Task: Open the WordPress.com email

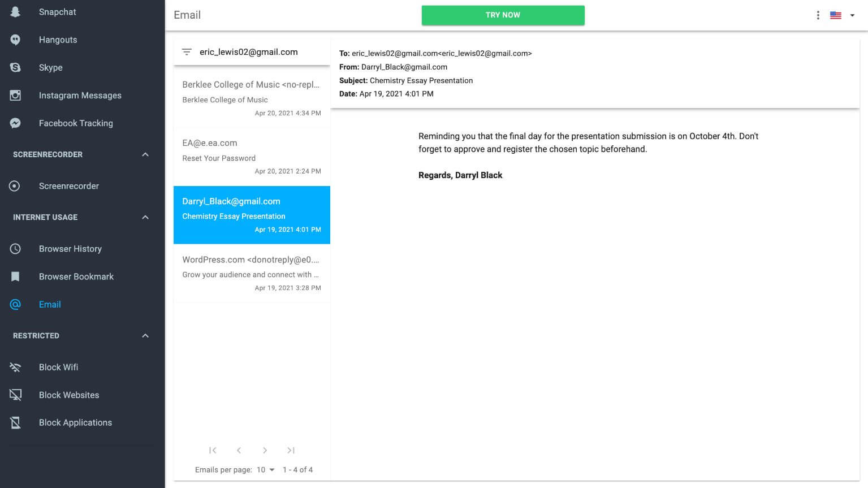Action: pyautogui.click(x=252, y=273)
